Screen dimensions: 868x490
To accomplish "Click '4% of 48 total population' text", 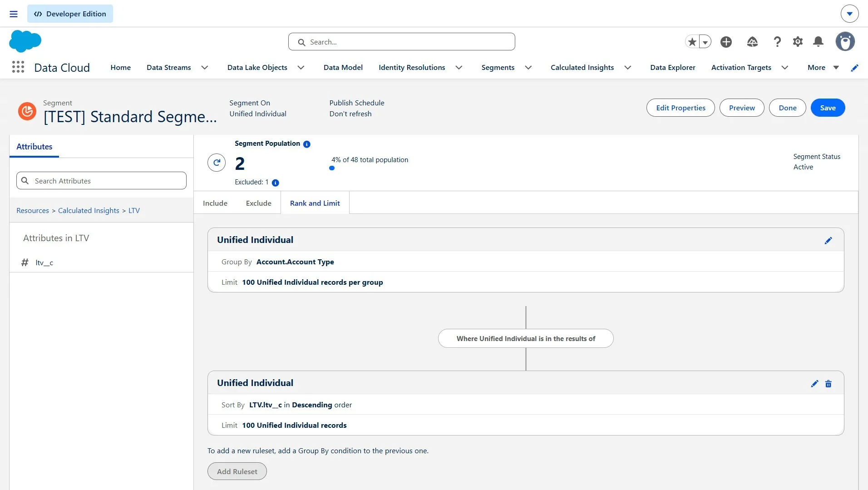I will tap(370, 160).
